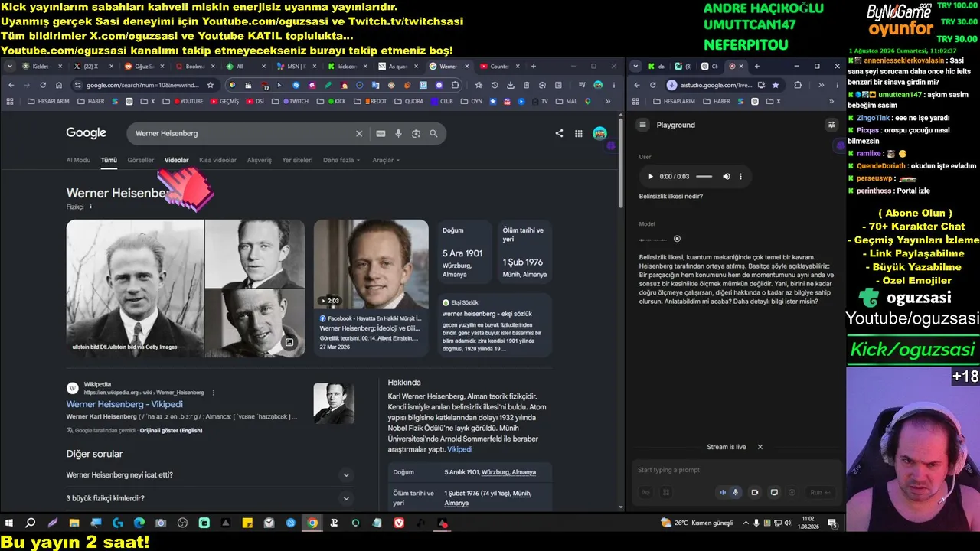The image size is (980, 551).
Task: Clear the Google search box text
Action: click(x=359, y=133)
